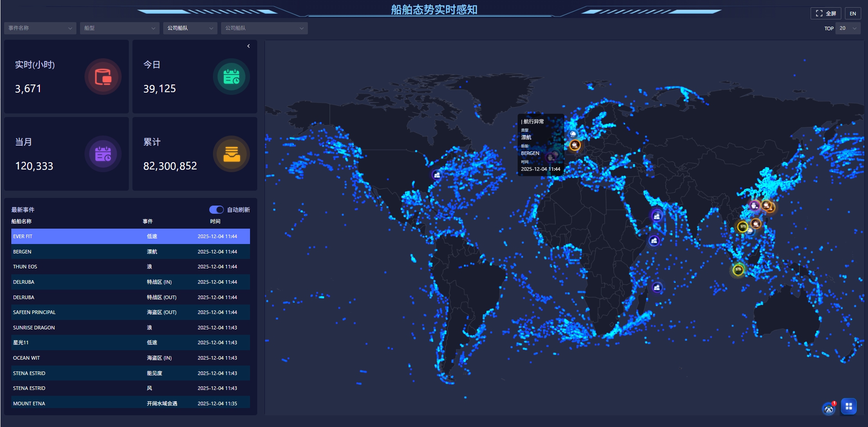Click the BERGEN navigation anomaly popup
Image resolution: width=868 pixels, height=427 pixels.
(x=540, y=145)
